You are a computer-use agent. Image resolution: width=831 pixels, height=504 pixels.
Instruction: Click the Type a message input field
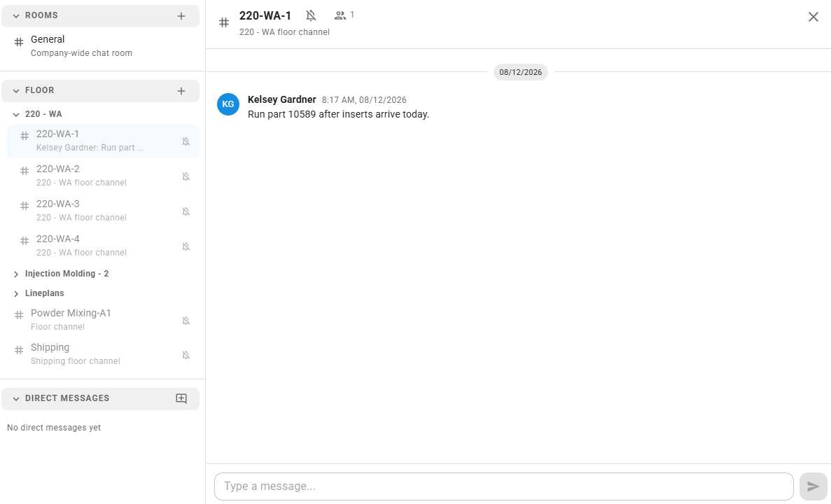503,486
